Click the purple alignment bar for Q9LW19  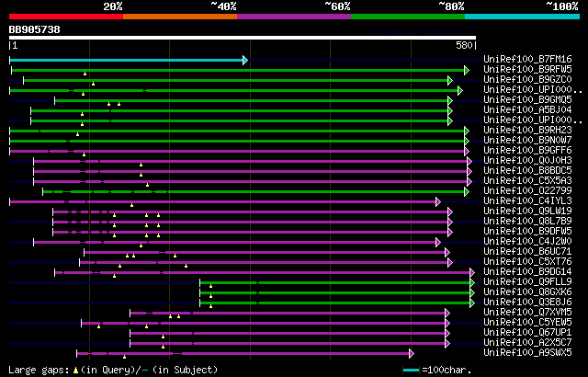[251, 211]
